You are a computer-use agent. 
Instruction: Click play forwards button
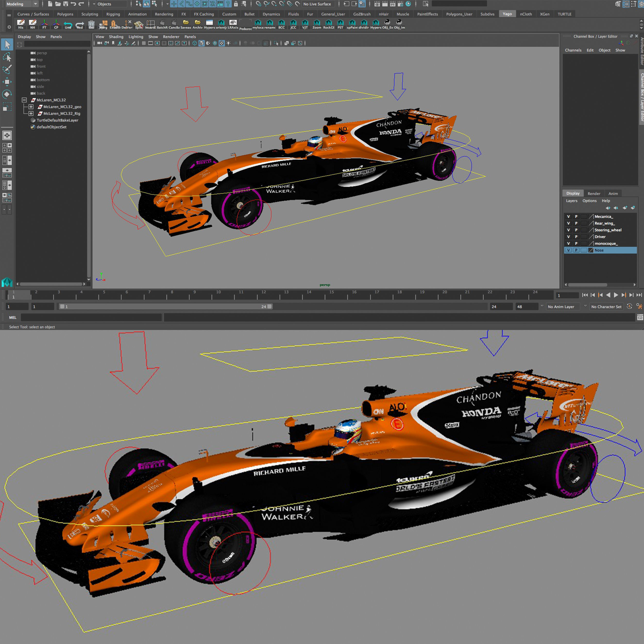click(x=616, y=295)
